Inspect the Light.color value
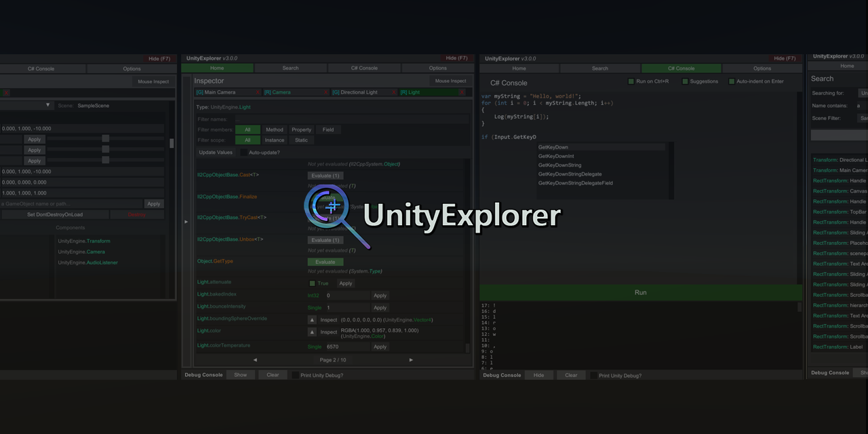 328,332
